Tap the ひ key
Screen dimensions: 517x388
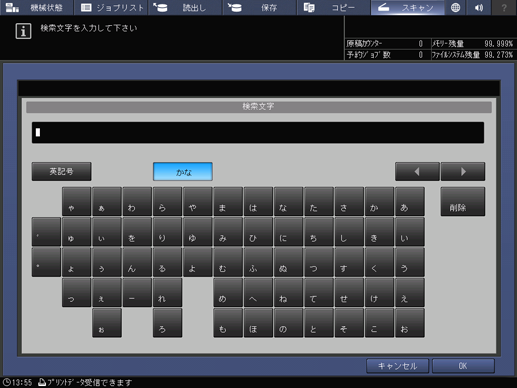click(258, 232)
